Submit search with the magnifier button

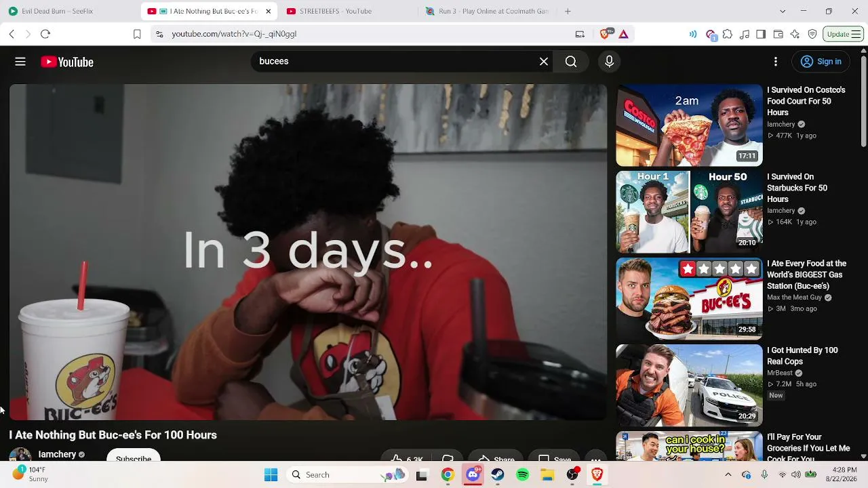[x=571, y=62]
